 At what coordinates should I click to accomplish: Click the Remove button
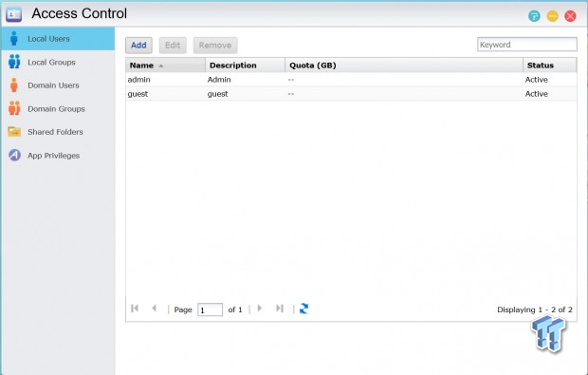[x=215, y=46]
